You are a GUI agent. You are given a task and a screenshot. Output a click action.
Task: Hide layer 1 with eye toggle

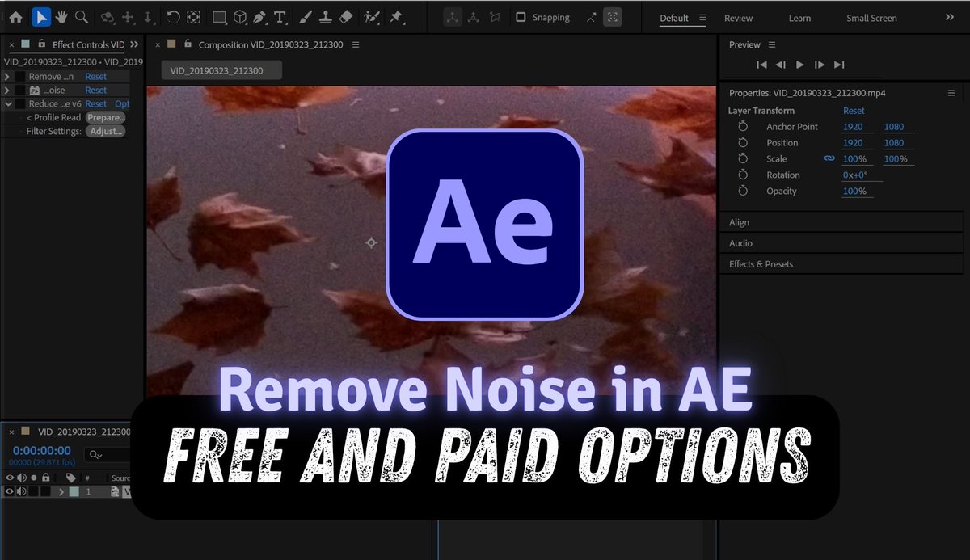coord(10,491)
